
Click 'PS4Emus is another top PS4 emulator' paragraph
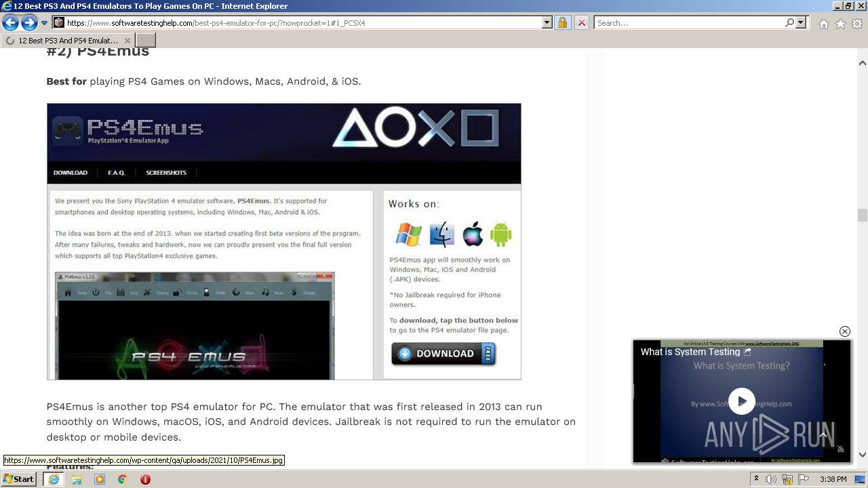311,422
